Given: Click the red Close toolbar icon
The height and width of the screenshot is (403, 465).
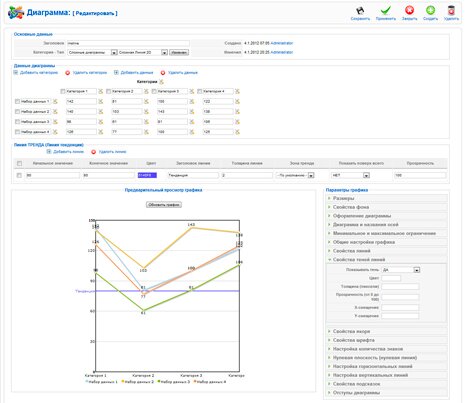Looking at the screenshot, I should pos(409,10).
